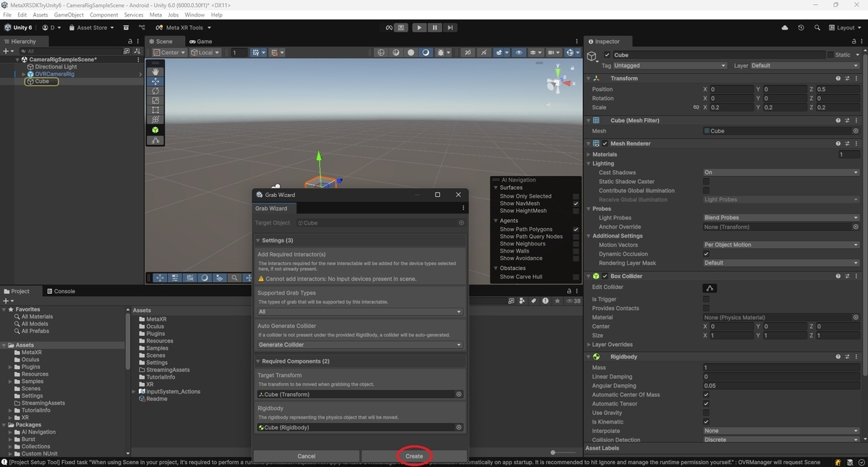Select the Scale tool
The width and height of the screenshot is (868, 467).
tap(156, 101)
